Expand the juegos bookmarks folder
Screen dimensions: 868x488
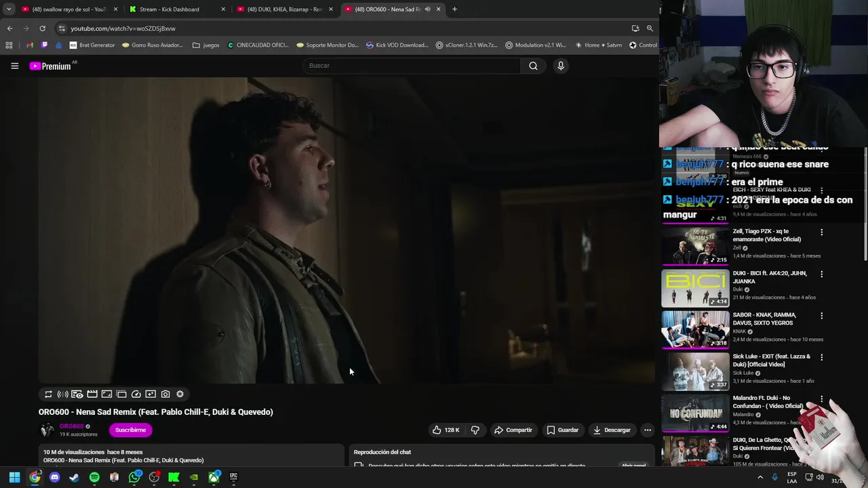click(x=206, y=45)
